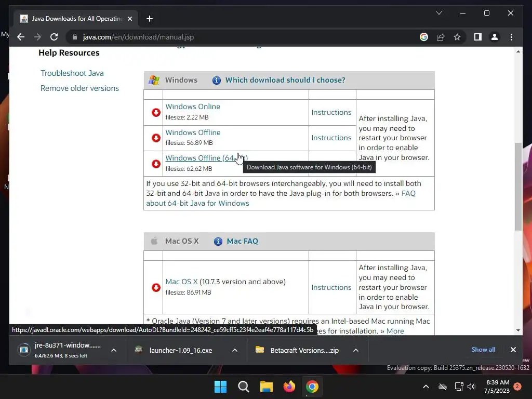Click the Mac OS X download link
The image size is (532, 399).
(181, 282)
